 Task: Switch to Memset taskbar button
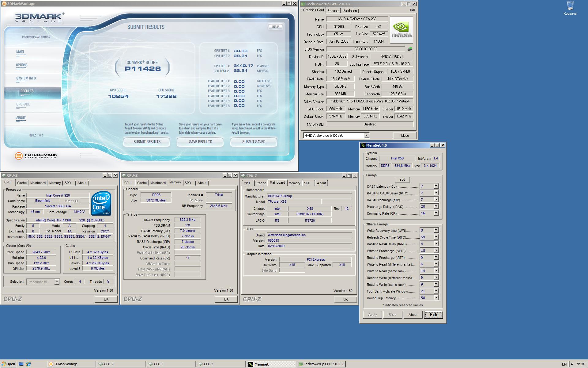tap(271, 364)
